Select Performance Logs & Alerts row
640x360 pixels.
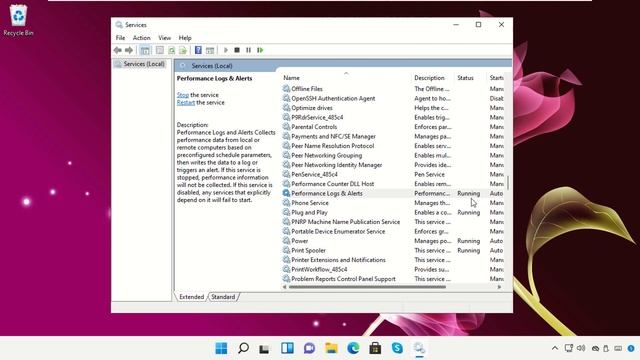(393, 193)
